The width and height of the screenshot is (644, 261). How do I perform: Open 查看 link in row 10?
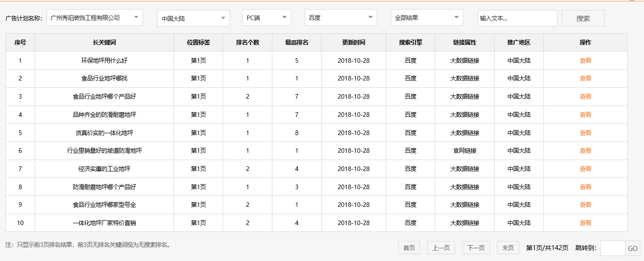click(585, 223)
